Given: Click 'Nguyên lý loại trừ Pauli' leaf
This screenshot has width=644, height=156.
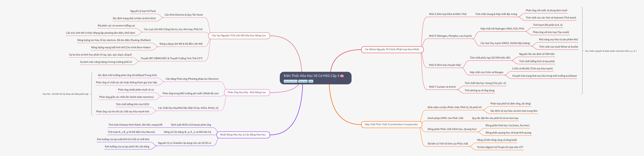Looking at the screenshot, I should [x=143, y=11].
